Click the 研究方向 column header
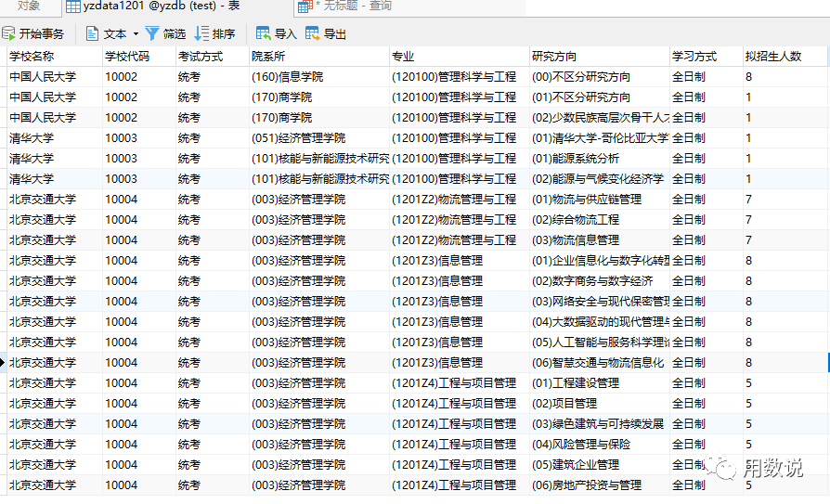Viewport: 830px width, 504px height. (x=600, y=56)
